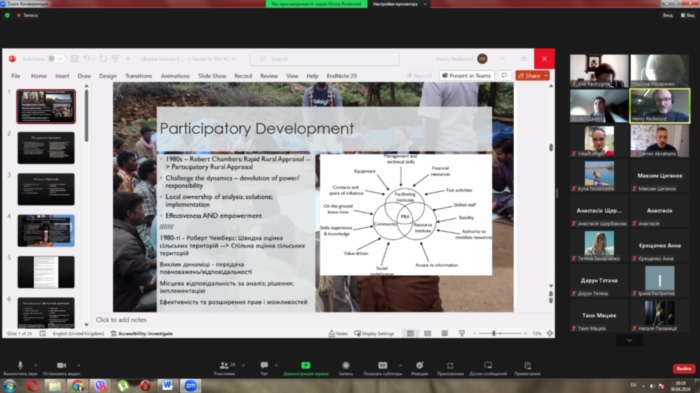Click the Undo arrow in PowerPoint
700x393 pixels.
(87, 59)
